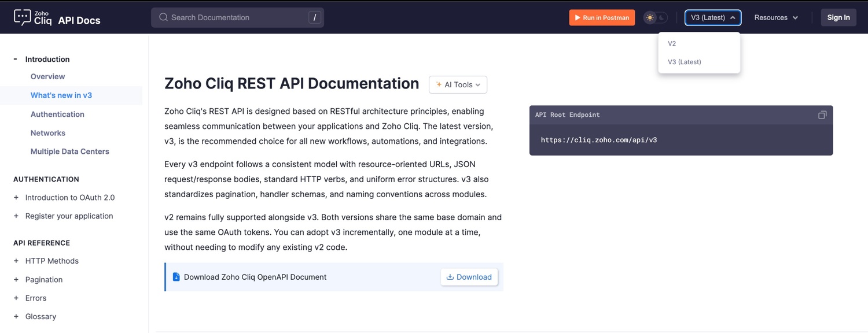The width and height of the screenshot is (868, 333).
Task: Toggle the light/dark theme switch
Action: coord(656,17)
